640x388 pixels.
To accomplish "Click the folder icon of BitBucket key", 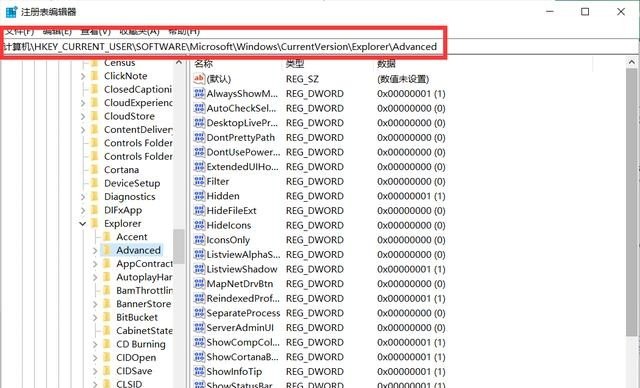I will pos(107,317).
